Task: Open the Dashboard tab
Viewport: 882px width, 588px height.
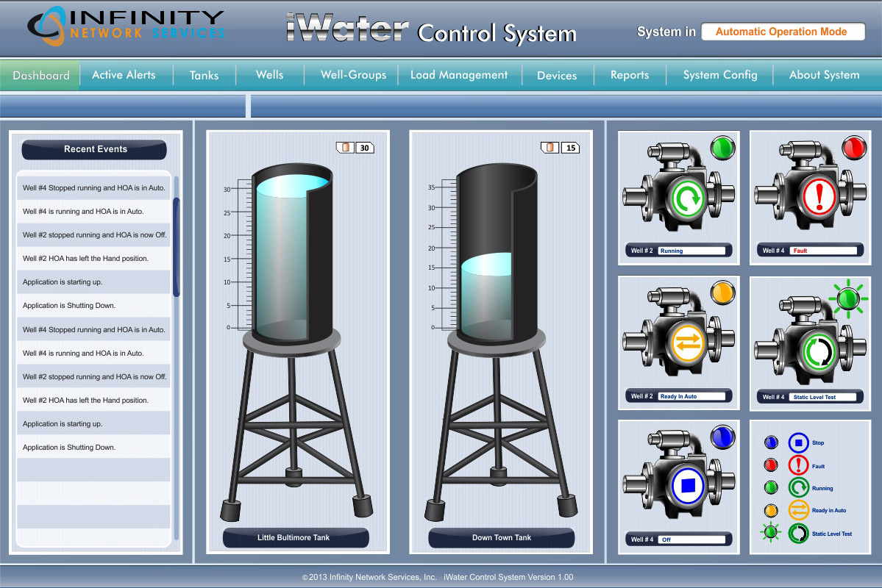Action: (x=40, y=75)
